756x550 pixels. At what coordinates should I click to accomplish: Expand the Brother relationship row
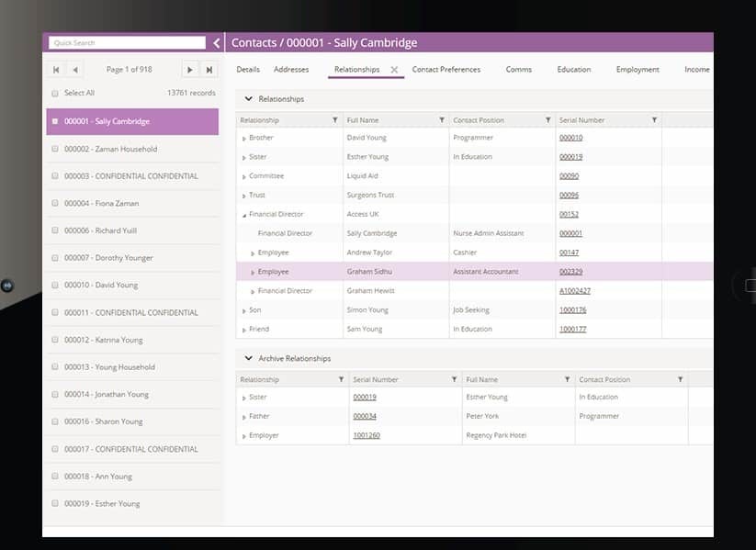(243, 139)
